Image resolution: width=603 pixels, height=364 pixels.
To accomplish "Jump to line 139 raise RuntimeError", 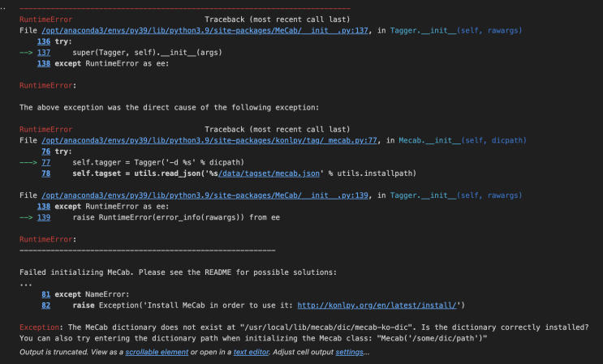I will (x=44, y=217).
